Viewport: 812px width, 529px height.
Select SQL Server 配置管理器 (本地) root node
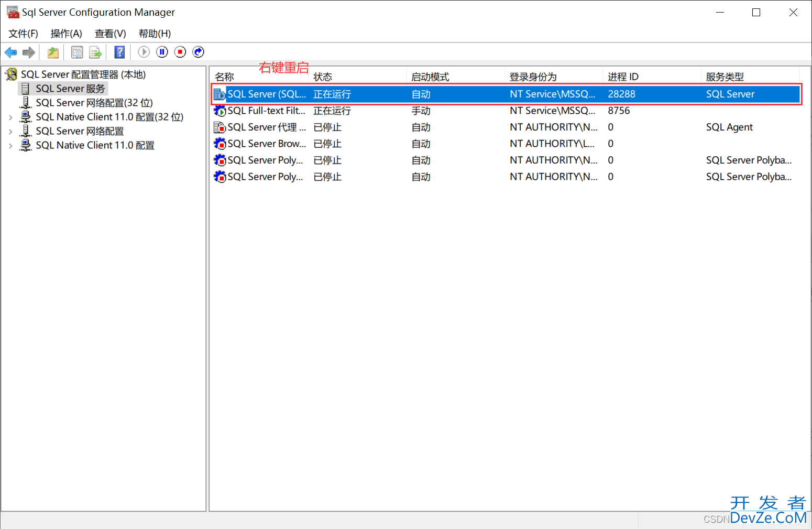point(83,74)
